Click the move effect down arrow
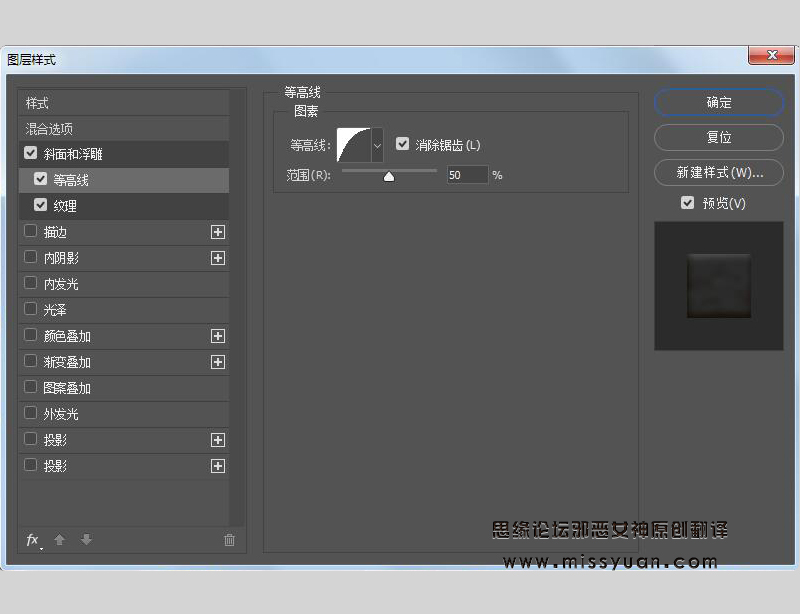The width and height of the screenshot is (800, 614). [86, 540]
